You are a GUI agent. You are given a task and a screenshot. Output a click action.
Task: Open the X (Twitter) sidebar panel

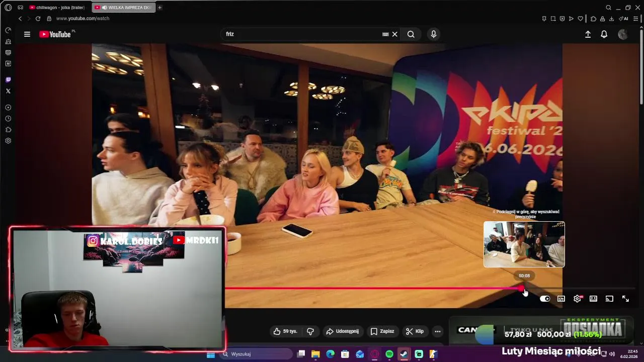click(8, 91)
